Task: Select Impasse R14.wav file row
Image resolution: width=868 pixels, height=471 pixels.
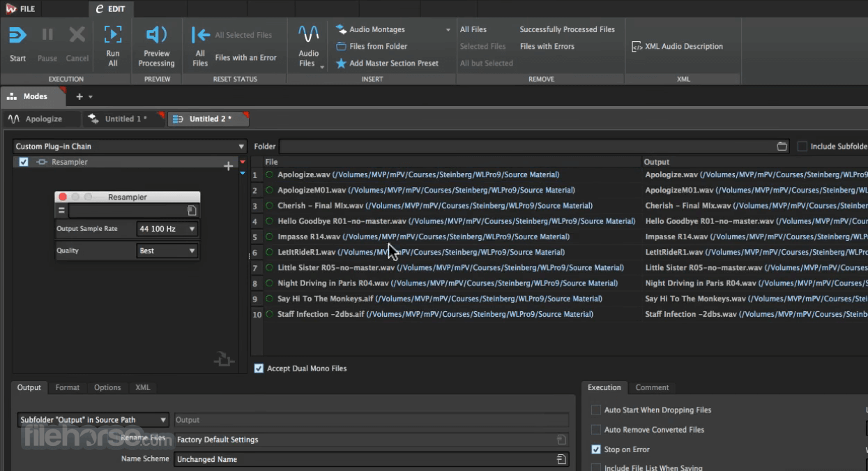Action: (446, 237)
